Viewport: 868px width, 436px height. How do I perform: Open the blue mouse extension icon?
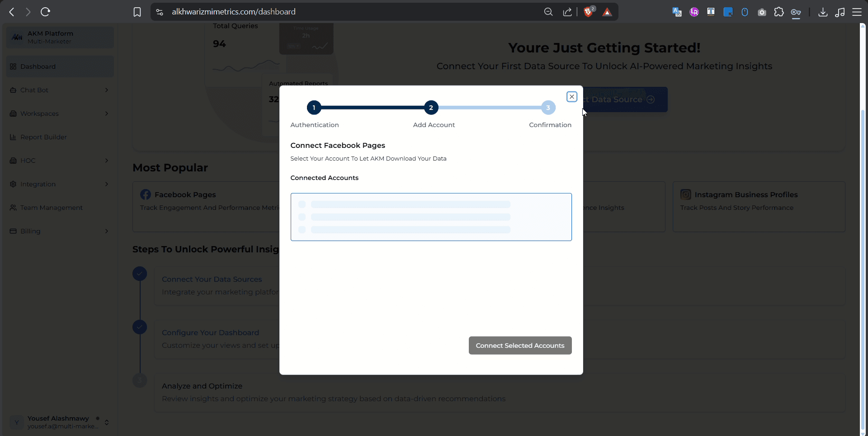pos(745,12)
